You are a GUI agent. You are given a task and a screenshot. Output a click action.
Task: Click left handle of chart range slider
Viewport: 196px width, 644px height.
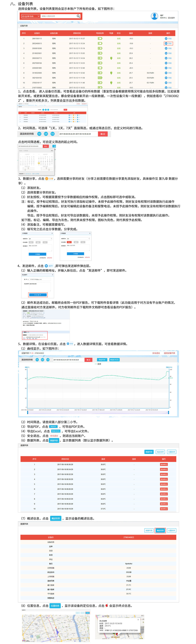28,412
